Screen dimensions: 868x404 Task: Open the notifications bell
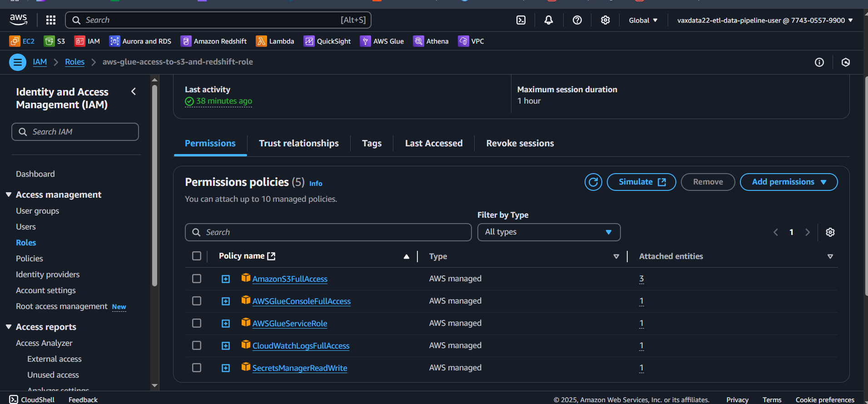click(x=549, y=20)
